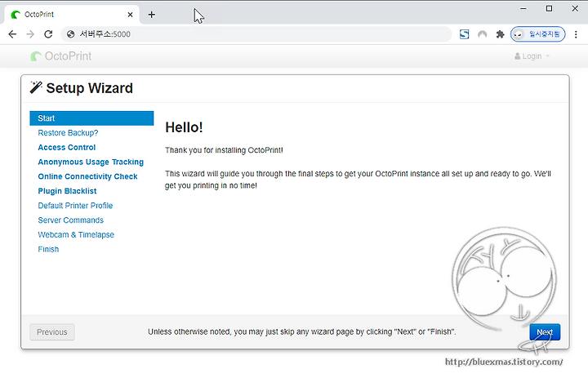Image resolution: width=588 pixels, height=378 pixels.
Task: Go to Webcam & Timelapse step
Action: 76,235
